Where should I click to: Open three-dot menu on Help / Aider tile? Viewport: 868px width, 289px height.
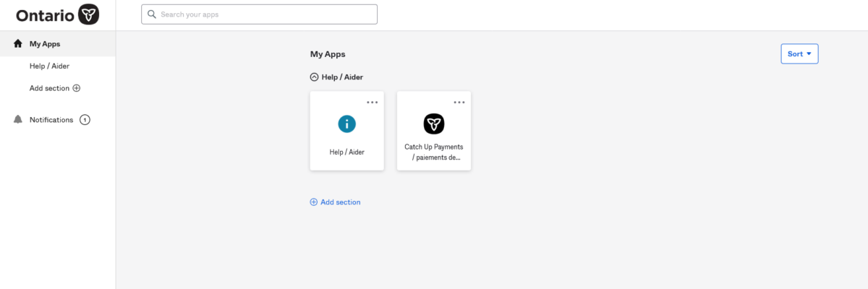point(372,102)
